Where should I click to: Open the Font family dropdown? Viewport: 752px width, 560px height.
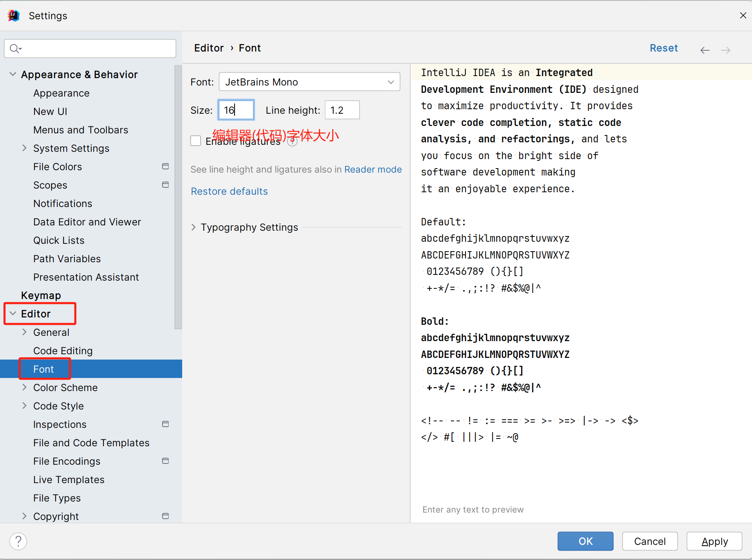tap(309, 82)
